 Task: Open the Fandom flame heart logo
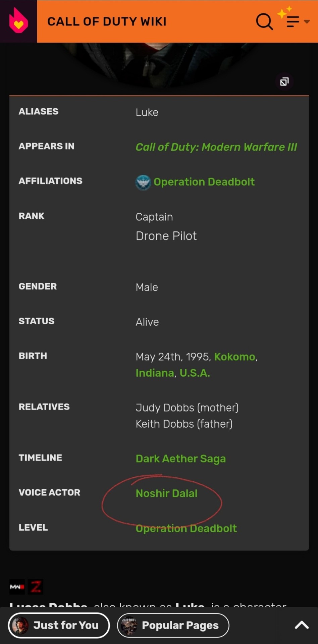18,21
